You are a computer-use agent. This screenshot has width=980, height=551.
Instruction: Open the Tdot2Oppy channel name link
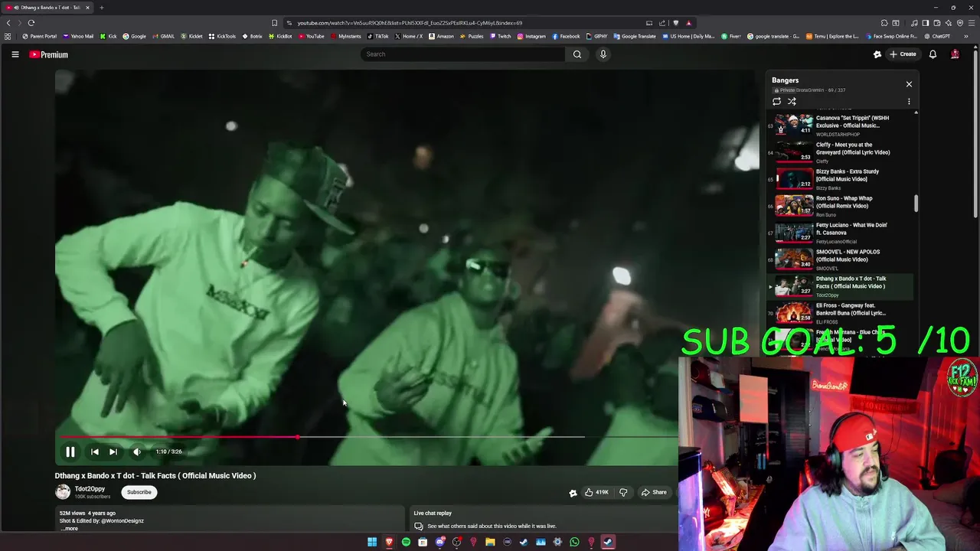tap(90, 488)
